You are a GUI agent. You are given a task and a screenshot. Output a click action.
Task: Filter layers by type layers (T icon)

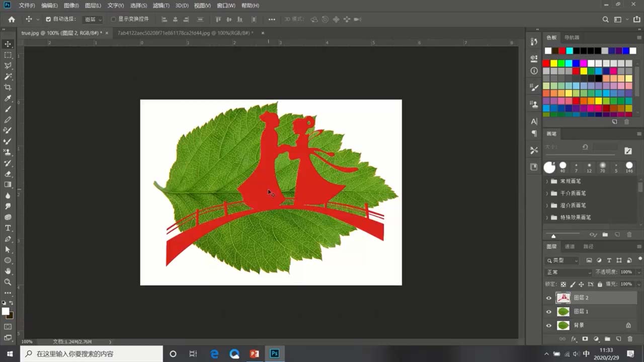(x=609, y=260)
